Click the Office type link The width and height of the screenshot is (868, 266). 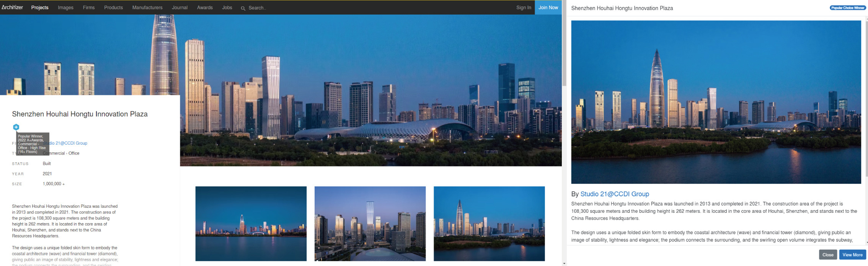pyautogui.click(x=74, y=153)
